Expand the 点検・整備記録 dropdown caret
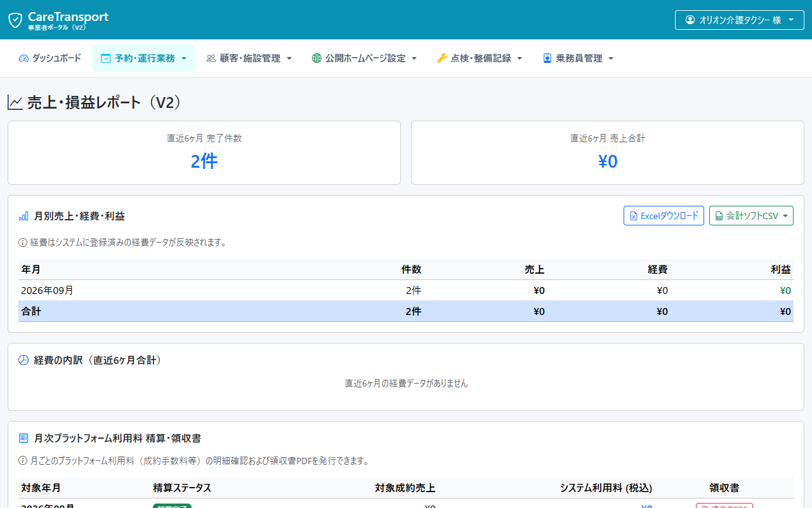Viewport: 812px width, 508px height. tap(520, 58)
